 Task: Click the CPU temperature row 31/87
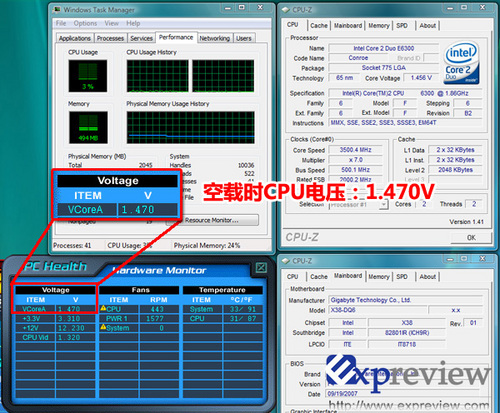coord(223,319)
